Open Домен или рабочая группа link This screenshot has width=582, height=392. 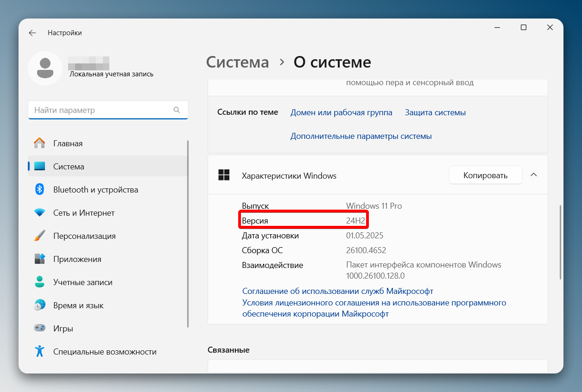[341, 112]
